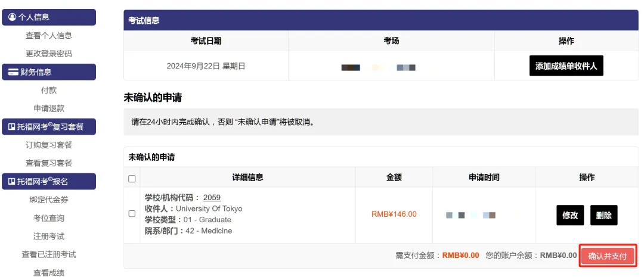The width and height of the screenshot is (644, 277).
Task: Click the 添加成绩单收件人 button
Action: pyautogui.click(x=566, y=66)
